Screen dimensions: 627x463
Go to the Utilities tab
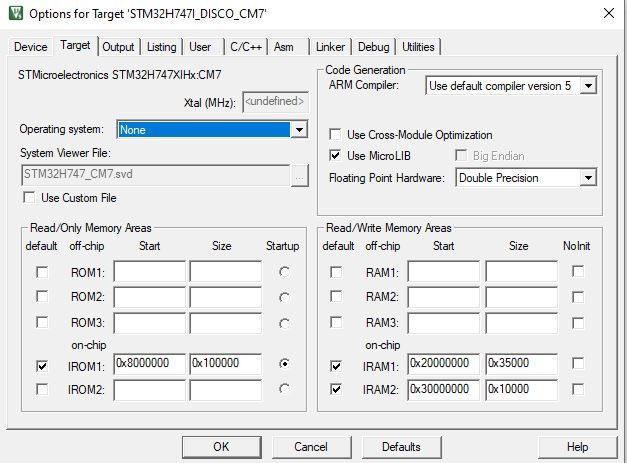click(418, 47)
